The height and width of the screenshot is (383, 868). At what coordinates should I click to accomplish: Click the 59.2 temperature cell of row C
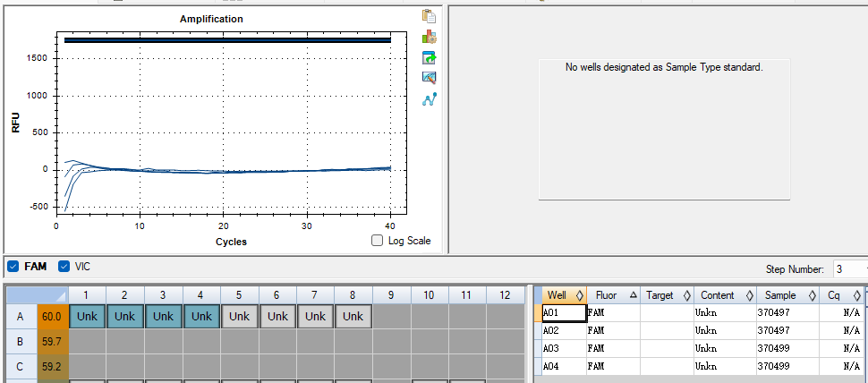tap(53, 366)
